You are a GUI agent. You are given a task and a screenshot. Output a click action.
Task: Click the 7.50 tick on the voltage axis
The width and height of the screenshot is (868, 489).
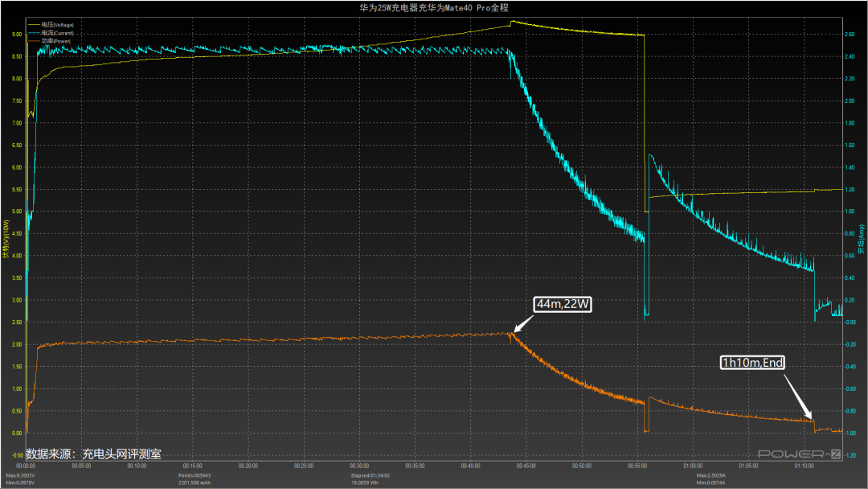[x=17, y=101]
